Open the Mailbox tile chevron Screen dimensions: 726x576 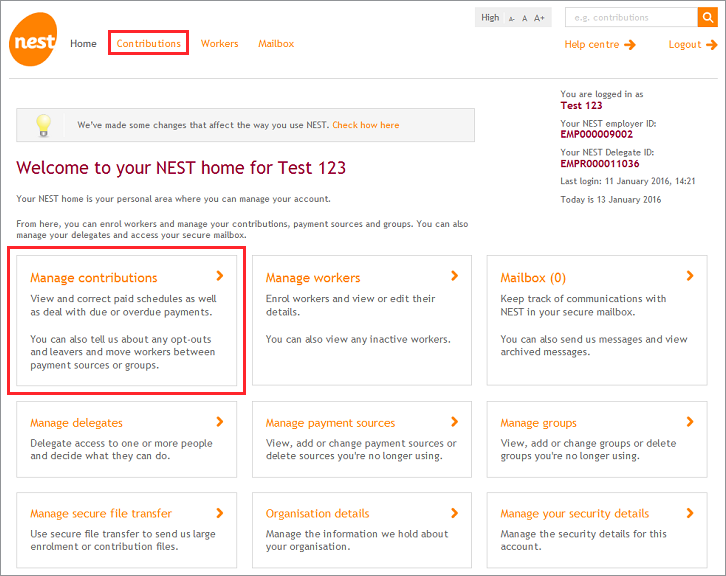click(x=690, y=276)
